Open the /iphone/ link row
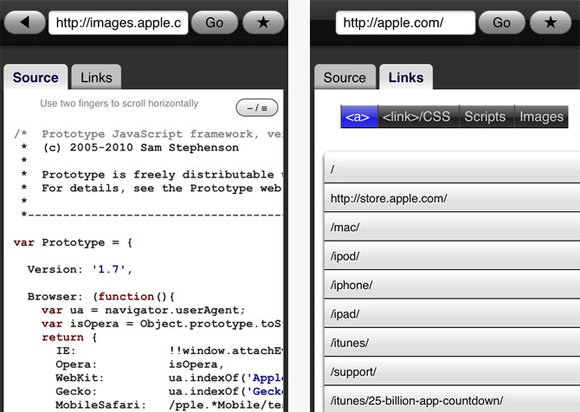580x412 pixels. [452, 284]
